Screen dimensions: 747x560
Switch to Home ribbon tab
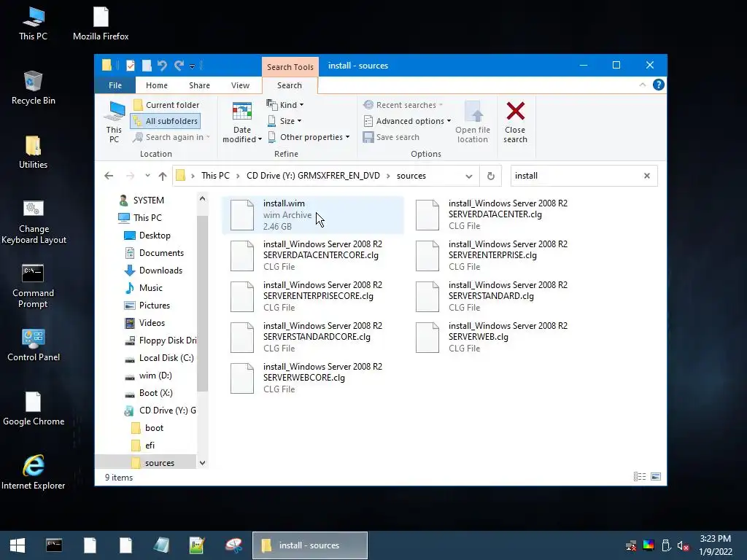tap(157, 85)
